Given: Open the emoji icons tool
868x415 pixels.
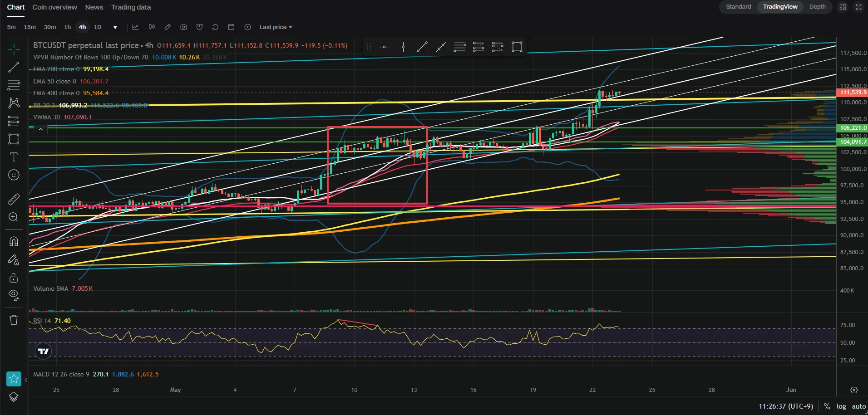Looking at the screenshot, I should coord(14,175).
